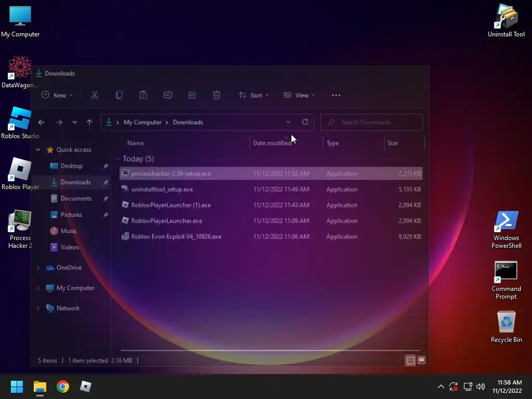Refresh the Downloads folder view
532x399 pixels.
tap(305, 122)
